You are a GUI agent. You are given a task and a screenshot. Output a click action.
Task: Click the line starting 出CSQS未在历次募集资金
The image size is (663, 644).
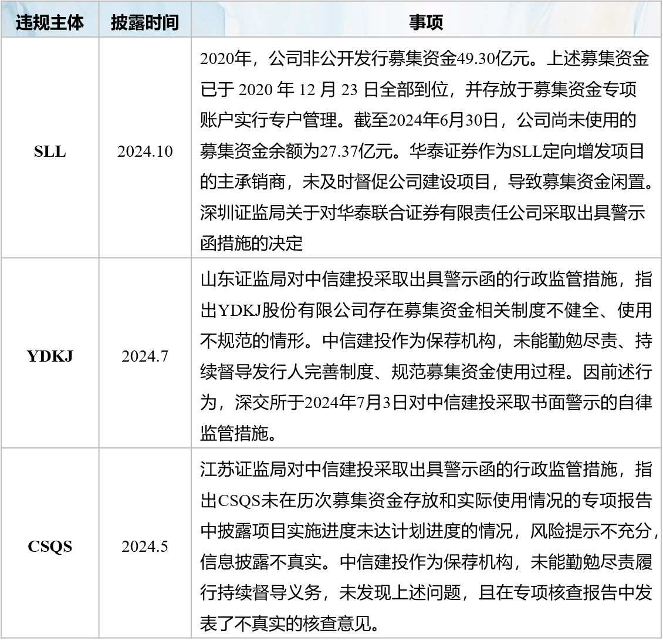[x=426, y=501]
